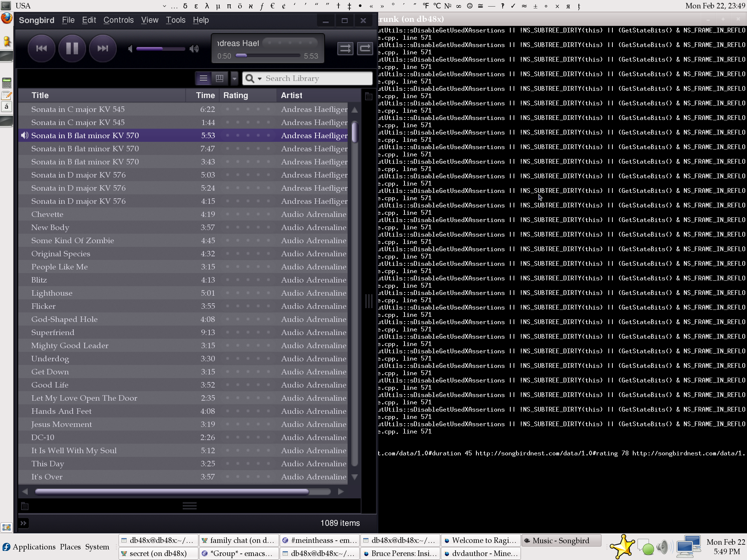This screenshot has height=560, width=747.
Task: Launch Firefox from the left panel
Action: pyautogui.click(x=7, y=18)
